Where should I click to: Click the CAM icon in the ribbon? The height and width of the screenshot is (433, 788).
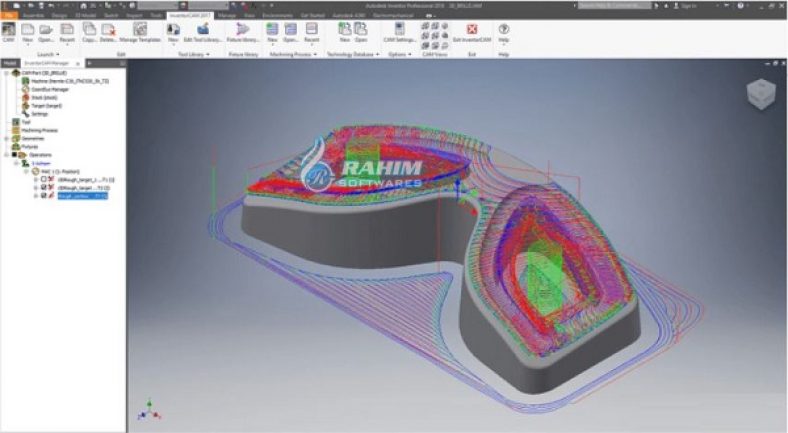(x=9, y=30)
